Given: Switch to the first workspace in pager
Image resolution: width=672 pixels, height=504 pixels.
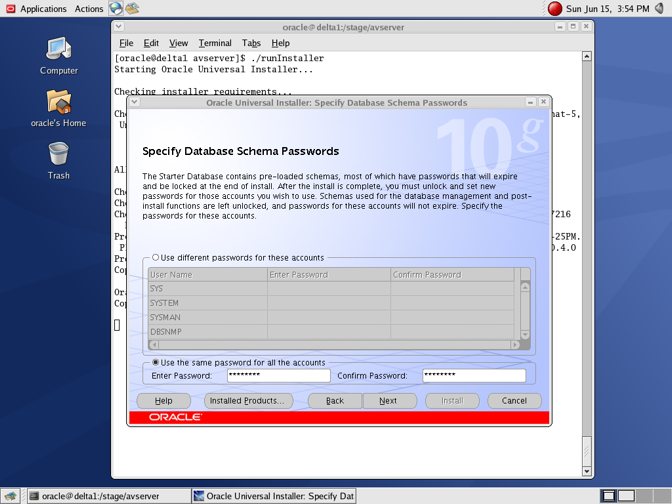Looking at the screenshot, I should pyautogui.click(x=609, y=496).
